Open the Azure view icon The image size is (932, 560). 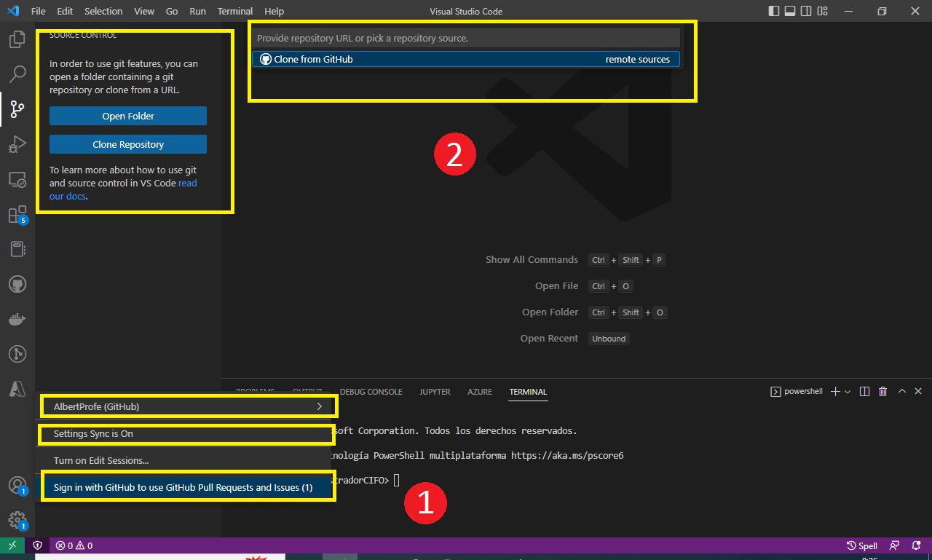[x=17, y=389]
